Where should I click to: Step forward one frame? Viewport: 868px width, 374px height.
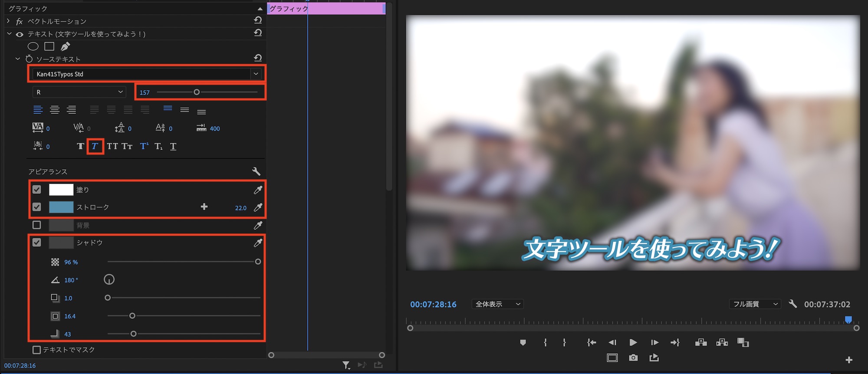tap(654, 342)
